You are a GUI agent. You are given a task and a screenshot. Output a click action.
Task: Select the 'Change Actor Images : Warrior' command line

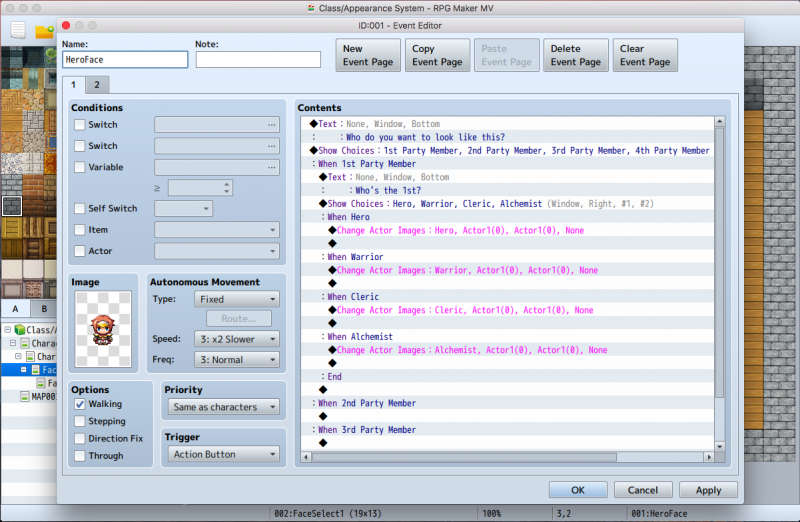pos(508,270)
